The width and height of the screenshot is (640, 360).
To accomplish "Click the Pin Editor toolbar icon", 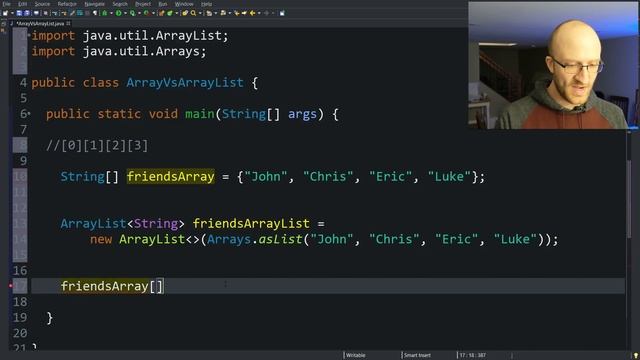I will coord(282,13).
